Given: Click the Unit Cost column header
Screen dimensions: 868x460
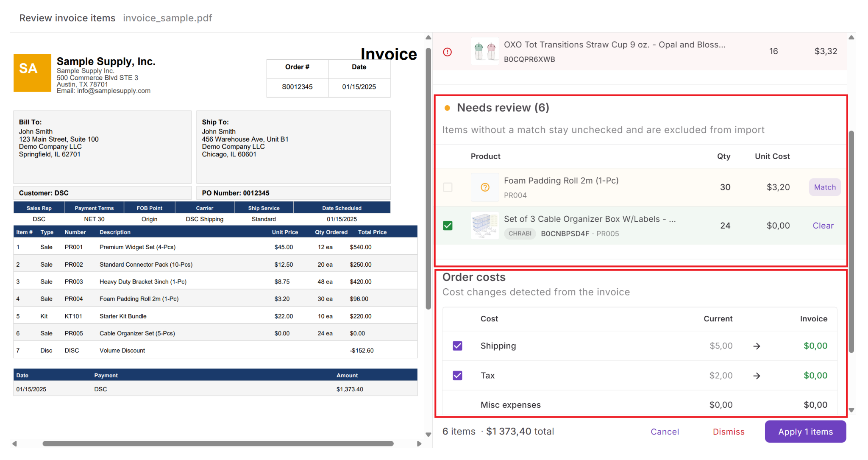Looking at the screenshot, I should [x=772, y=156].
